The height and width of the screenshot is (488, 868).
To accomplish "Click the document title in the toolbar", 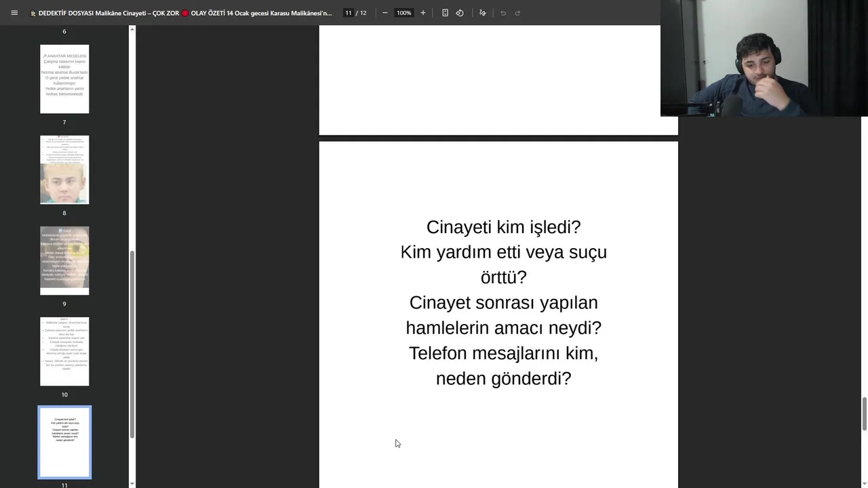I will [x=182, y=13].
